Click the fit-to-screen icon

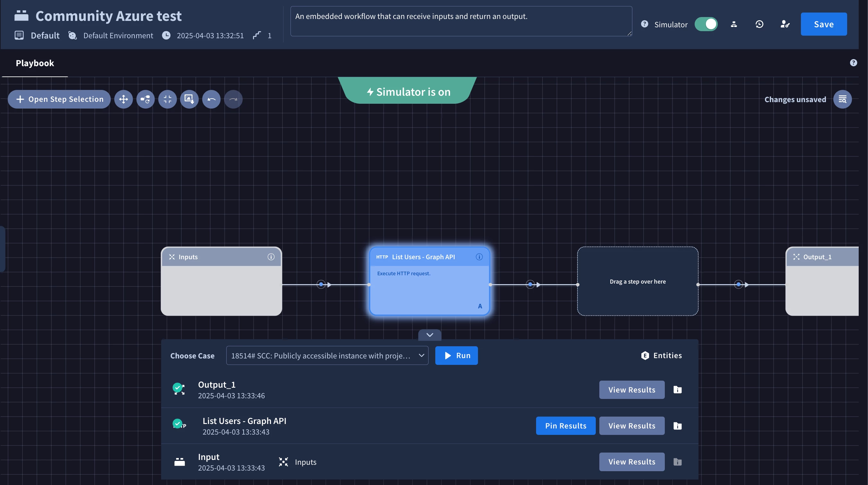click(168, 99)
